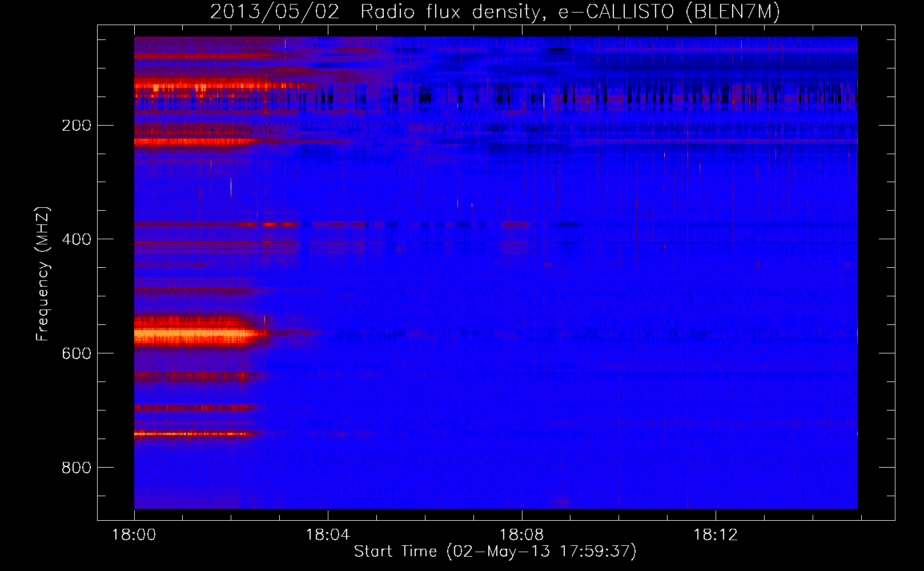The width and height of the screenshot is (924, 571).
Task: Click the '200' frequency tick label
Action: pyautogui.click(x=77, y=126)
